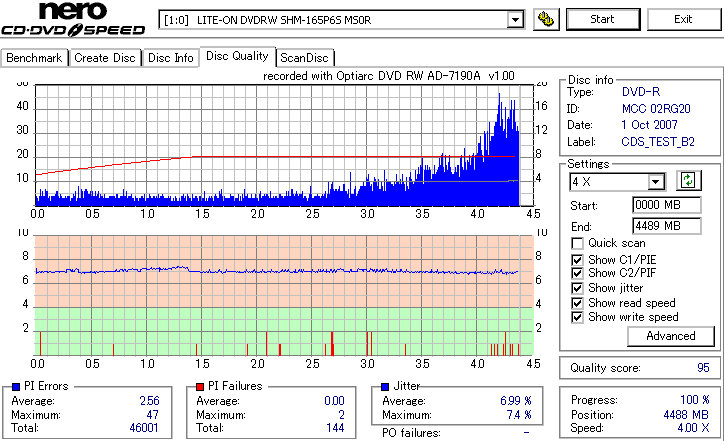Click the Nero CD-DVD Speed logo
This screenshot has width=724, height=441.
(73, 19)
